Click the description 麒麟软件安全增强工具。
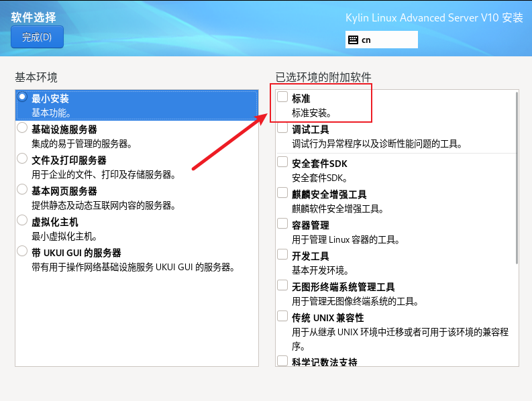 pos(338,209)
